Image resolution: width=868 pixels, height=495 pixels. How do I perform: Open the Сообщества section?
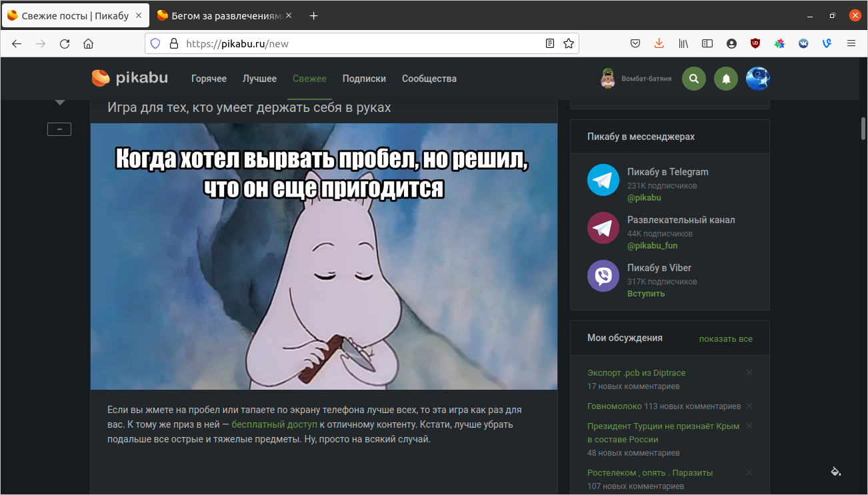pos(429,79)
